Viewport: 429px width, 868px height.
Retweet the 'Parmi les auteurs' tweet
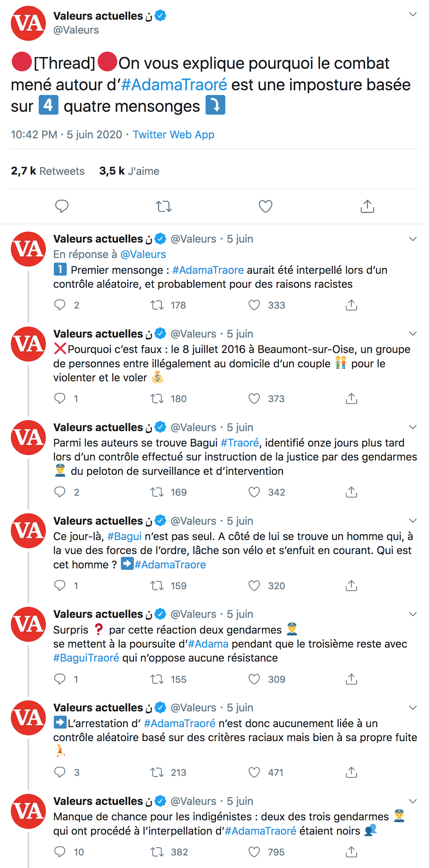pyautogui.click(x=157, y=492)
